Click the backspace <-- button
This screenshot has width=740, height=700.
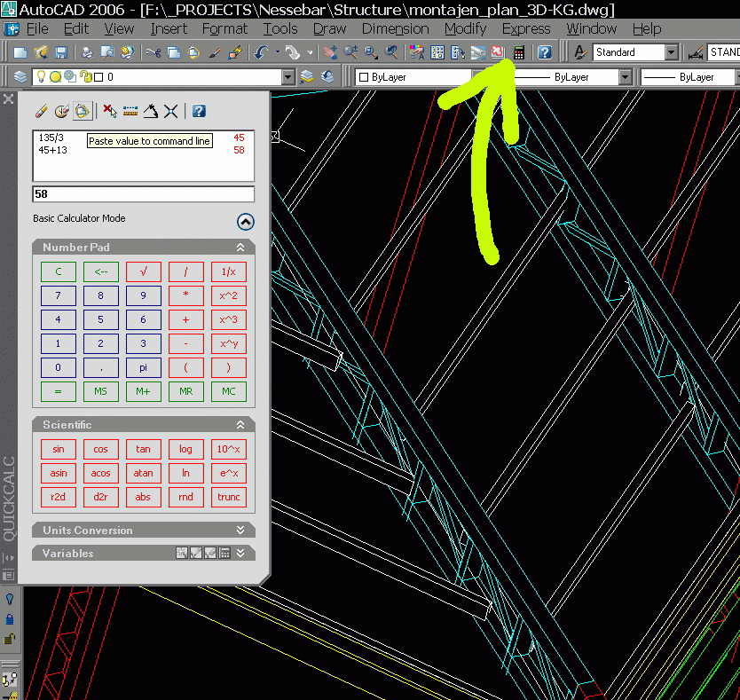[x=101, y=271]
